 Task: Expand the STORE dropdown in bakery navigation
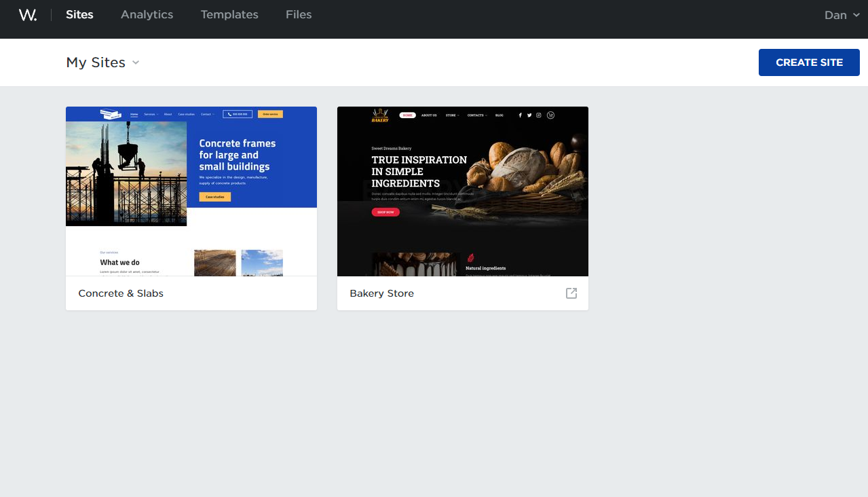coord(452,115)
